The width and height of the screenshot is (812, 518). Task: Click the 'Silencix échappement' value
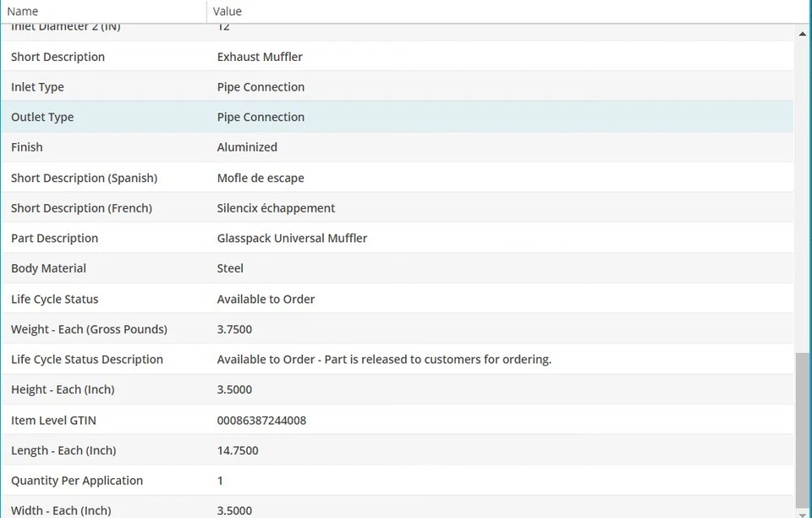click(x=276, y=208)
